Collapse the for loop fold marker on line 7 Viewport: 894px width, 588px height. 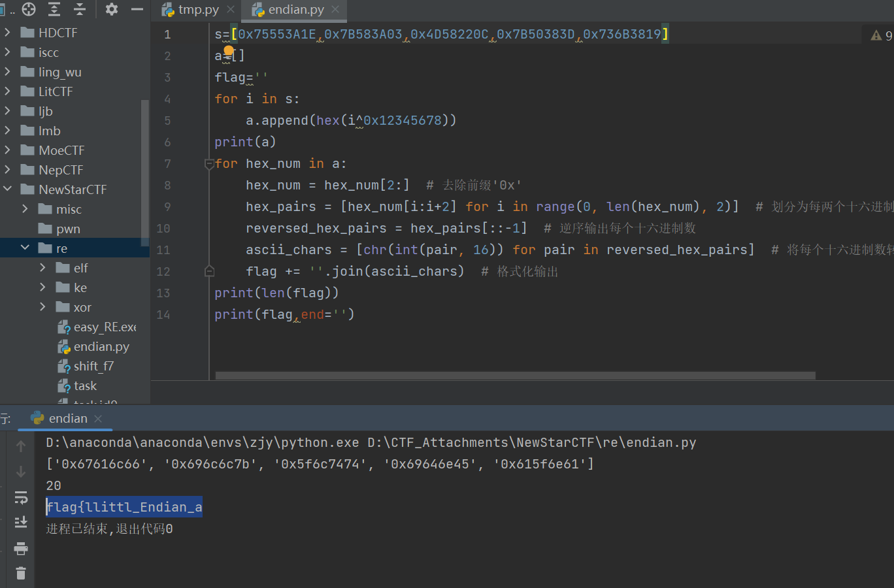(209, 164)
